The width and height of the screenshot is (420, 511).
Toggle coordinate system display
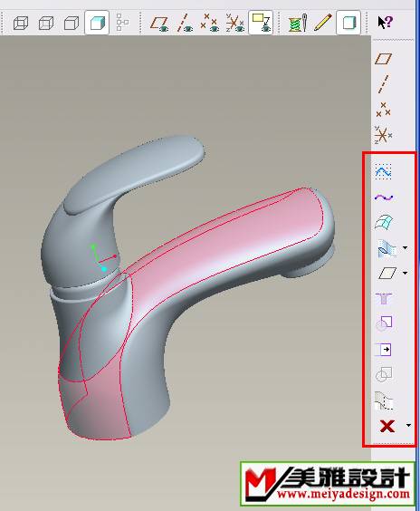point(235,24)
